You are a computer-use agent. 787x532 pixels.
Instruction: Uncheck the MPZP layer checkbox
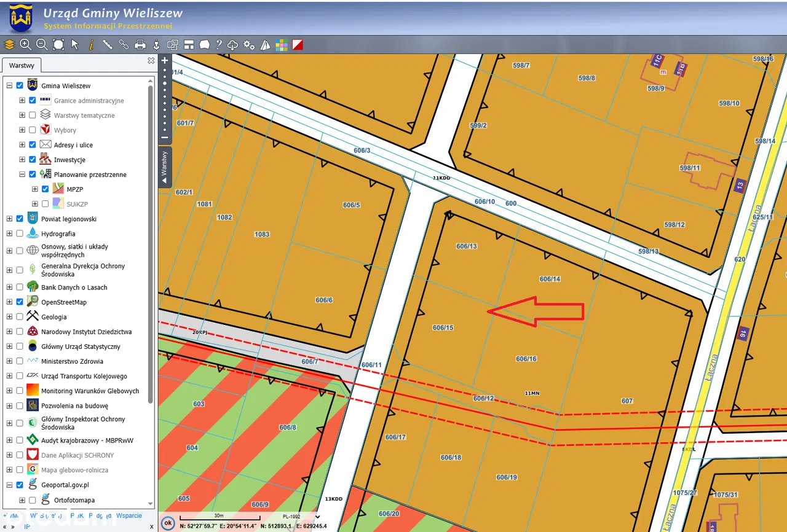click(x=45, y=189)
